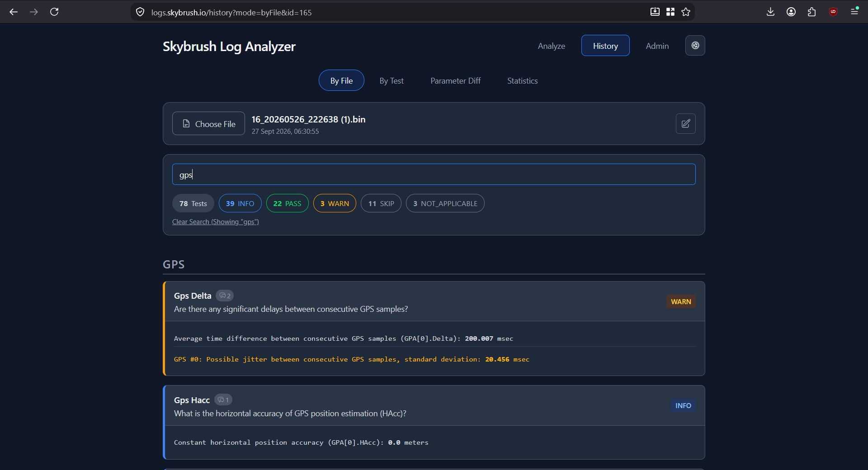Toggle theme settings gear button

(695, 46)
